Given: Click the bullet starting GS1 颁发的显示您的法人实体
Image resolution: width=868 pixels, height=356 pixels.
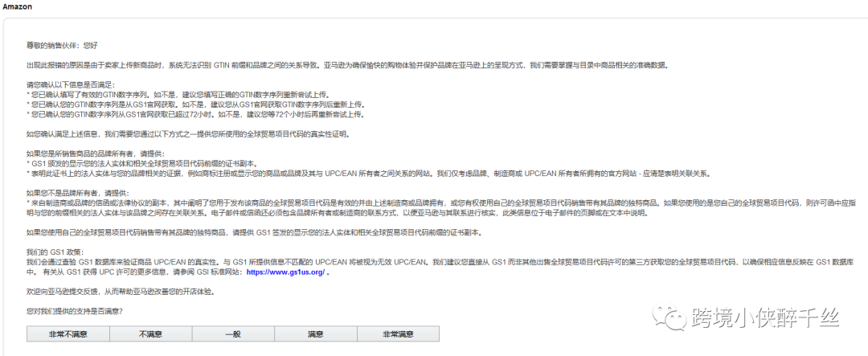Looking at the screenshot, I should pos(141,163).
